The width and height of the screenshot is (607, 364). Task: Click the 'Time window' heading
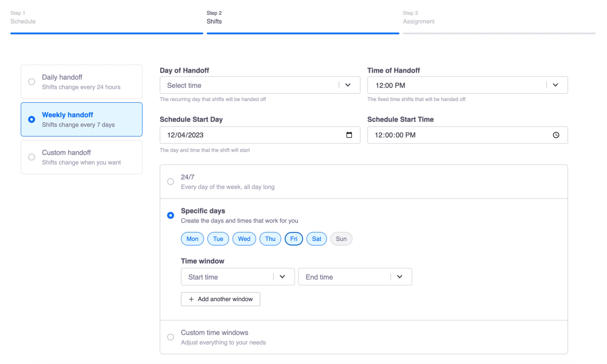pos(203,261)
